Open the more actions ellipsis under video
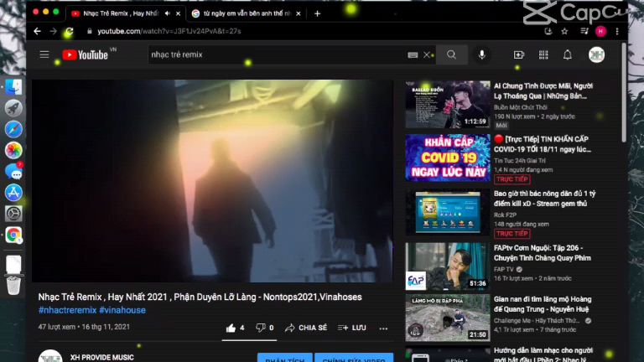The image size is (644, 362). [x=383, y=328]
